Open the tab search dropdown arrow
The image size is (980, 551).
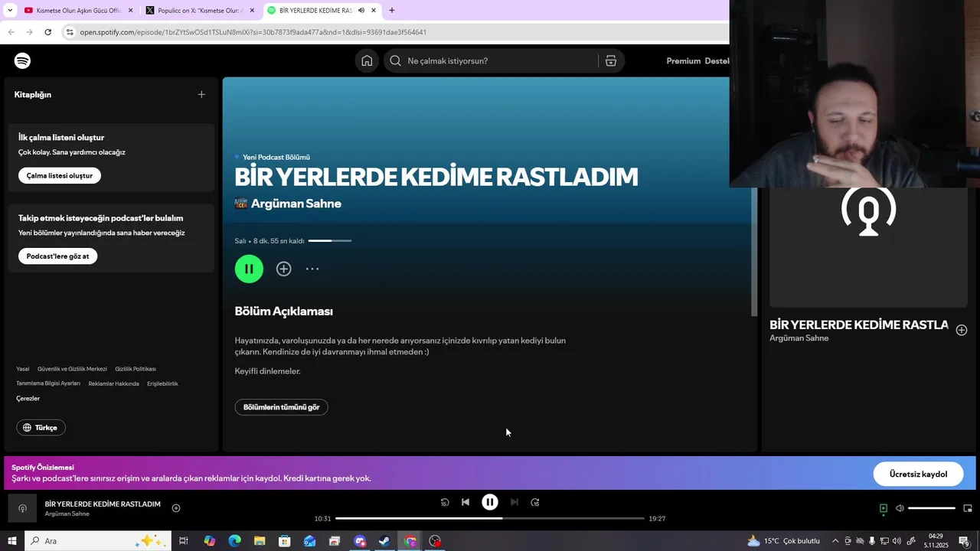10,11
